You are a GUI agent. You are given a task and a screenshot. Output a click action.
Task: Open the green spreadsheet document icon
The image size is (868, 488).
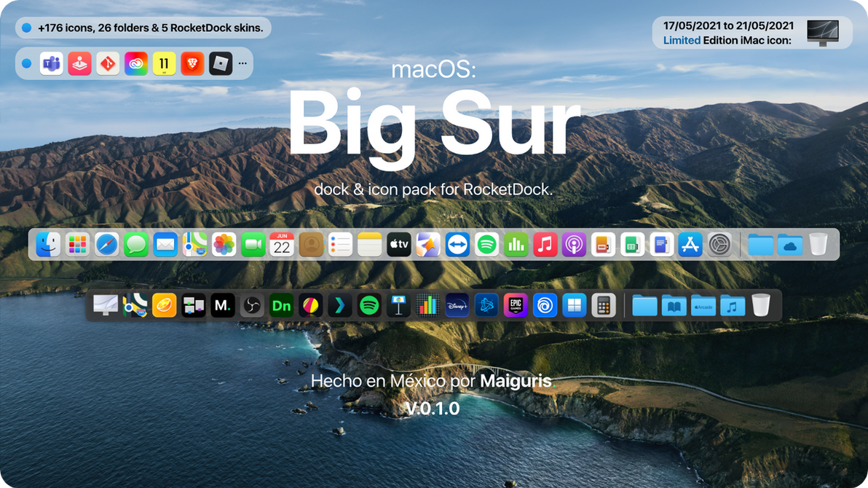click(632, 244)
